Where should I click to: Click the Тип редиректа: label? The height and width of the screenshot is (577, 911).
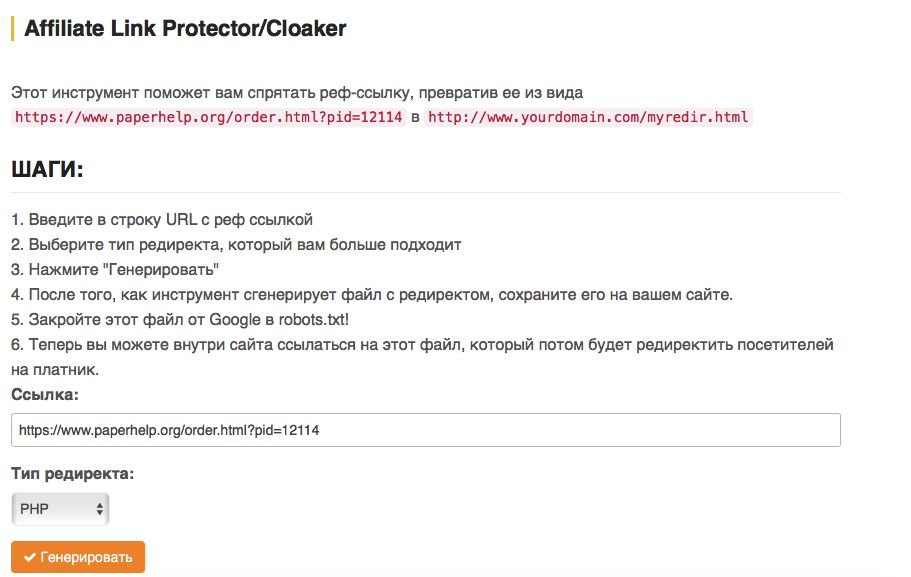[x=73, y=474]
